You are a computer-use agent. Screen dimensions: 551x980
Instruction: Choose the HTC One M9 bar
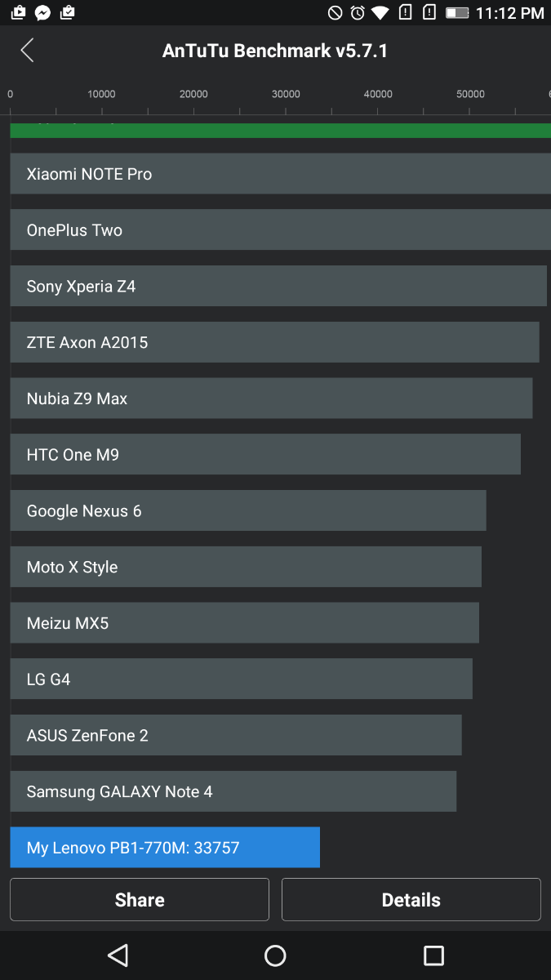265,455
